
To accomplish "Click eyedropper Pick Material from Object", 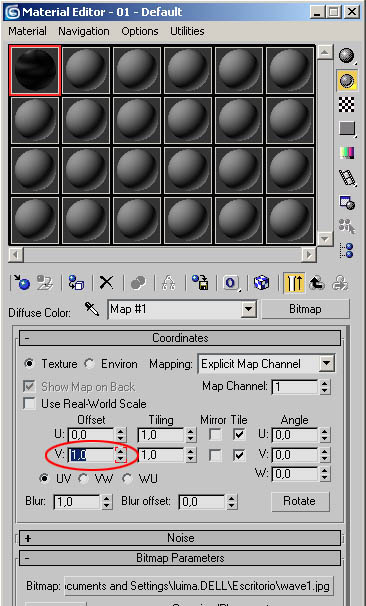I will (x=92, y=309).
